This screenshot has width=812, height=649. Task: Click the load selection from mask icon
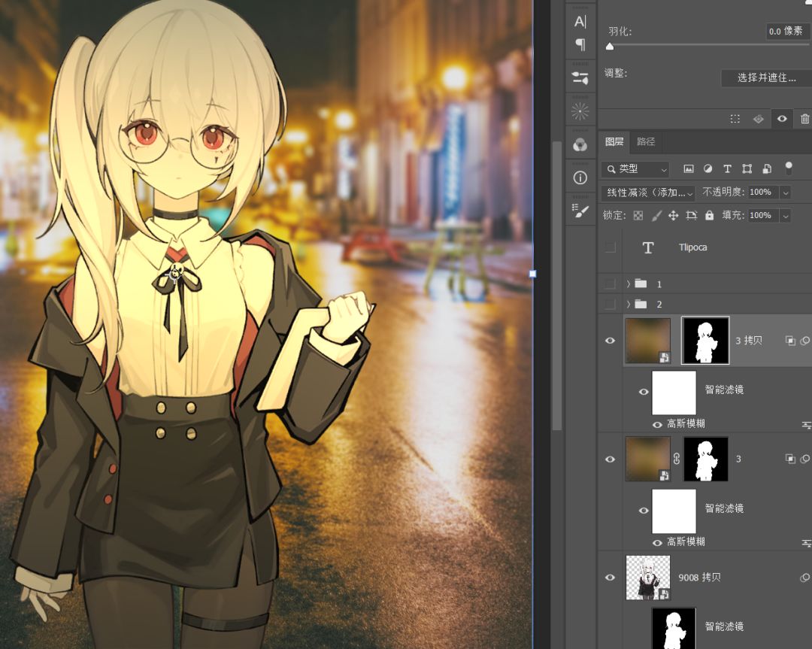click(x=735, y=119)
